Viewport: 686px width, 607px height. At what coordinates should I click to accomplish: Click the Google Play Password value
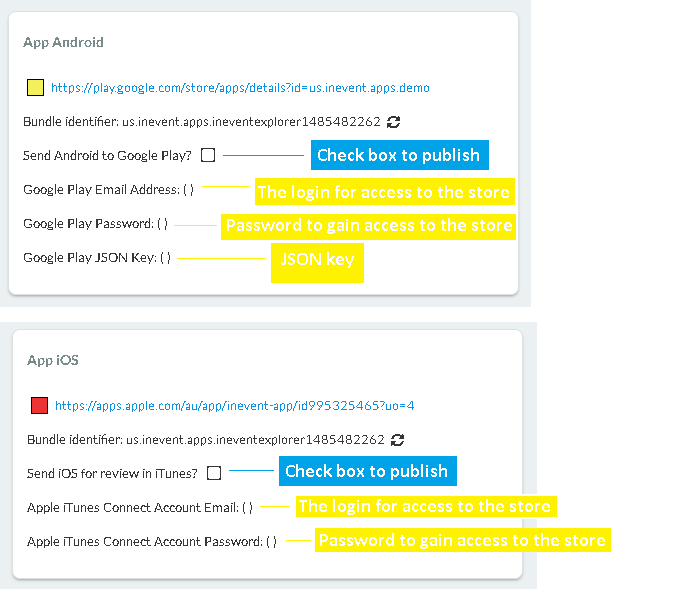(x=162, y=224)
